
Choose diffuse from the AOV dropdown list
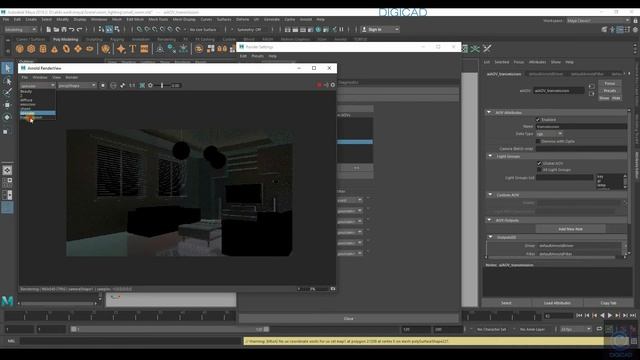tap(27, 100)
